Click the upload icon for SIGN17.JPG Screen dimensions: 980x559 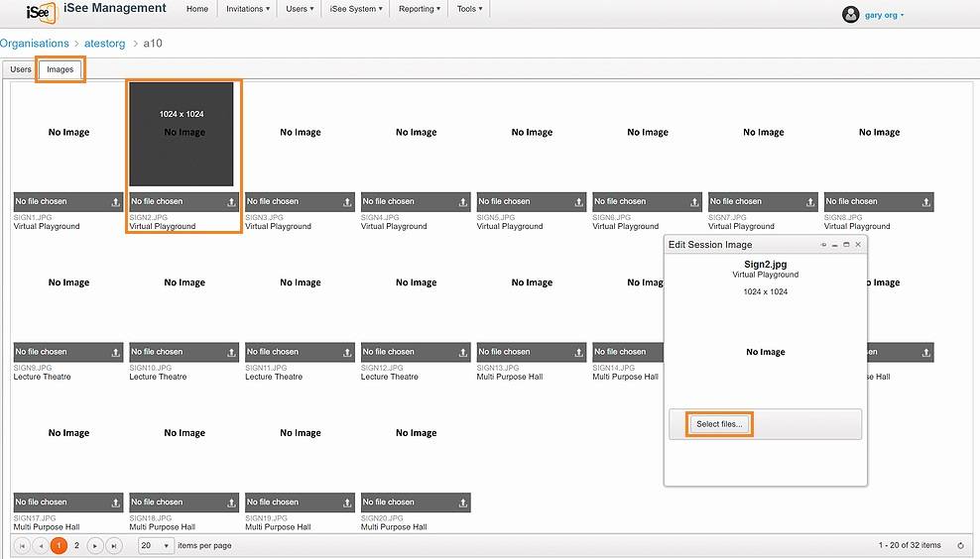point(116,503)
